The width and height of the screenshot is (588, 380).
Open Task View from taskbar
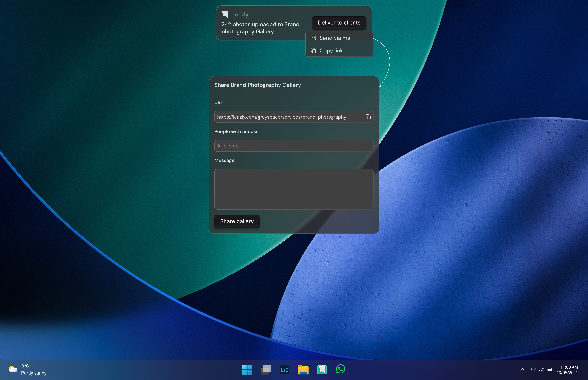click(x=266, y=370)
